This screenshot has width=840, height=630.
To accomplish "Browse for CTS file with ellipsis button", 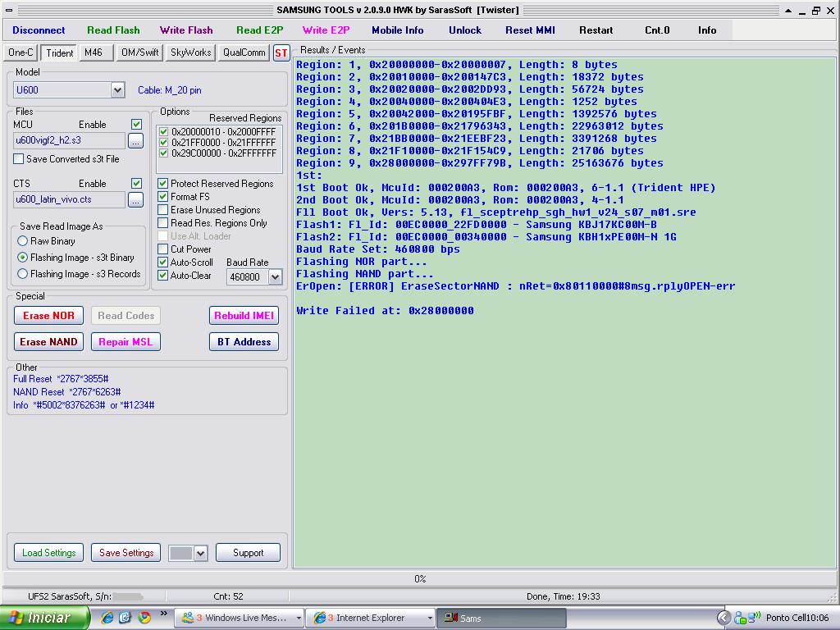I will click(x=135, y=200).
